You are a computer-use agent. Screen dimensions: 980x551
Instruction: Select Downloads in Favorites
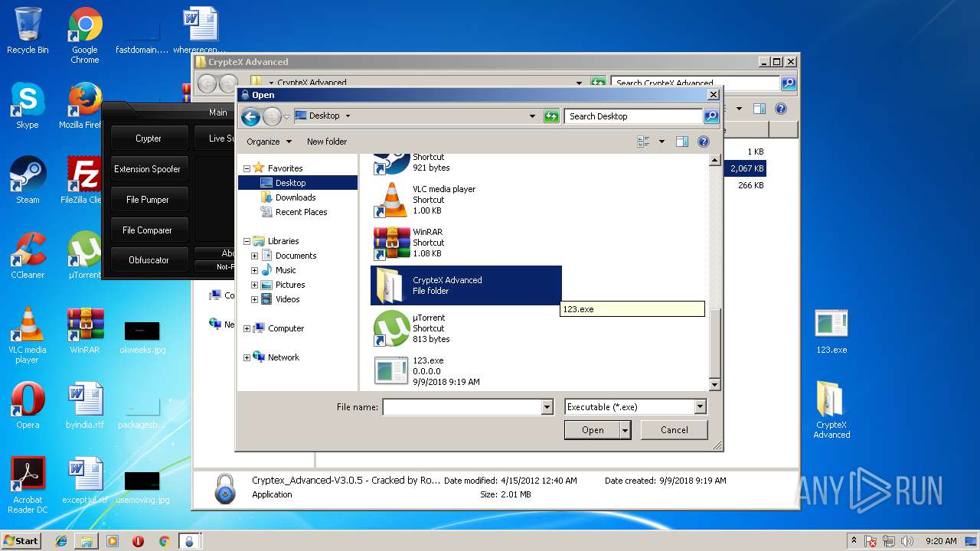(296, 197)
